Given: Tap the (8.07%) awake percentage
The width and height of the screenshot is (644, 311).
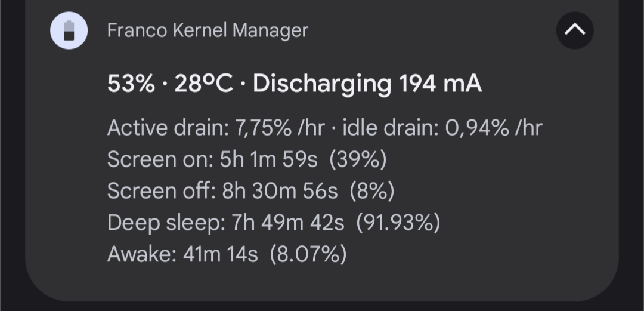Looking at the screenshot, I should click(308, 254).
